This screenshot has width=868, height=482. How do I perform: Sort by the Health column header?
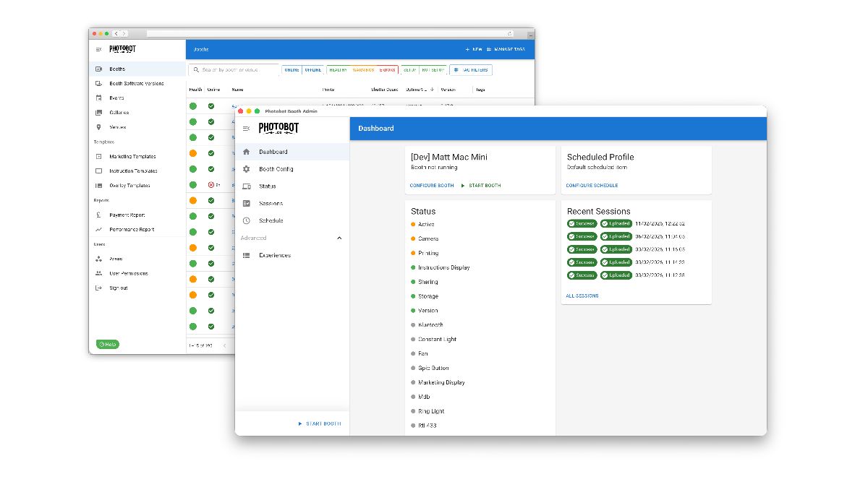195,90
